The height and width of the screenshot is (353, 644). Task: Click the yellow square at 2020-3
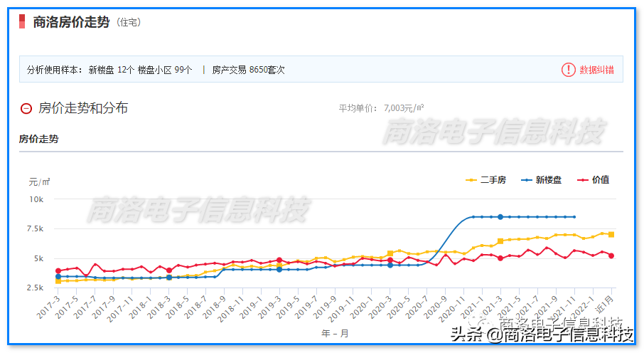pyautogui.click(x=390, y=253)
